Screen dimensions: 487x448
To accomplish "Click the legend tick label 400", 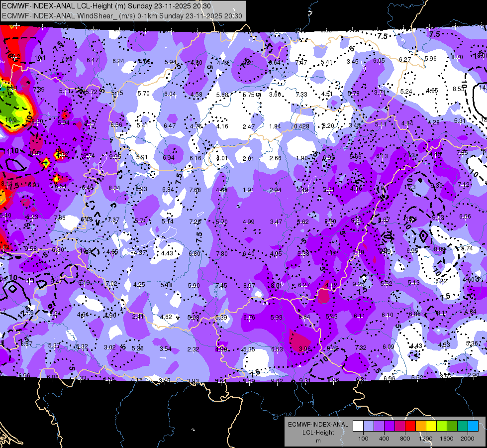I will 384,439.
